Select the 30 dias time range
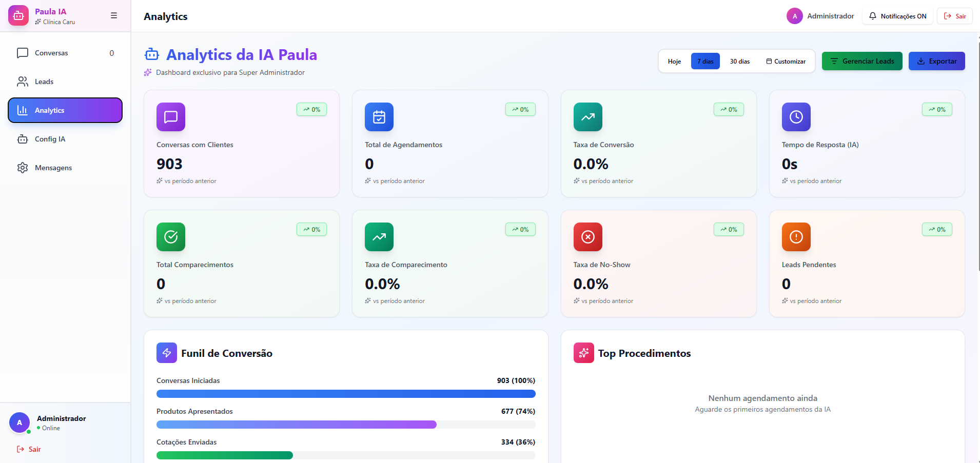This screenshot has width=980, height=463. [739, 62]
